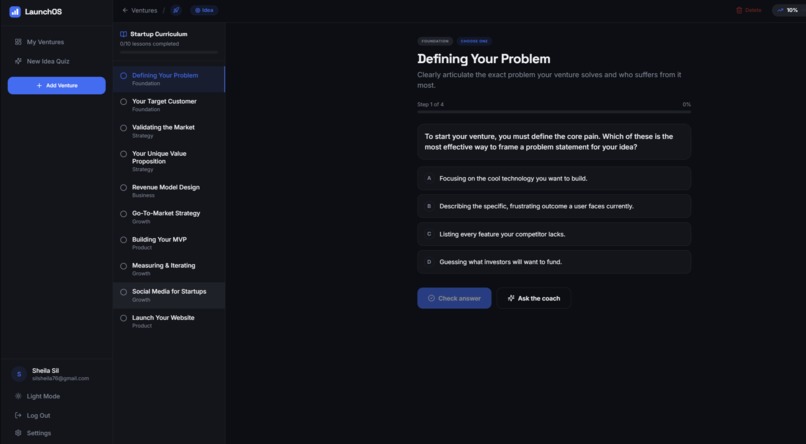The height and width of the screenshot is (444, 806).
Task: Choose answer A about cool technology
Action: tap(554, 178)
